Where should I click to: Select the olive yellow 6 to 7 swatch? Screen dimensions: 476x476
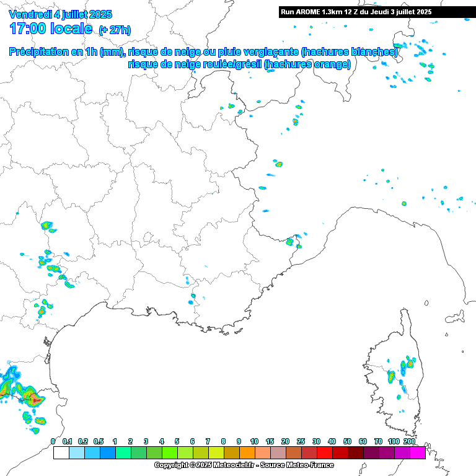click(201, 452)
